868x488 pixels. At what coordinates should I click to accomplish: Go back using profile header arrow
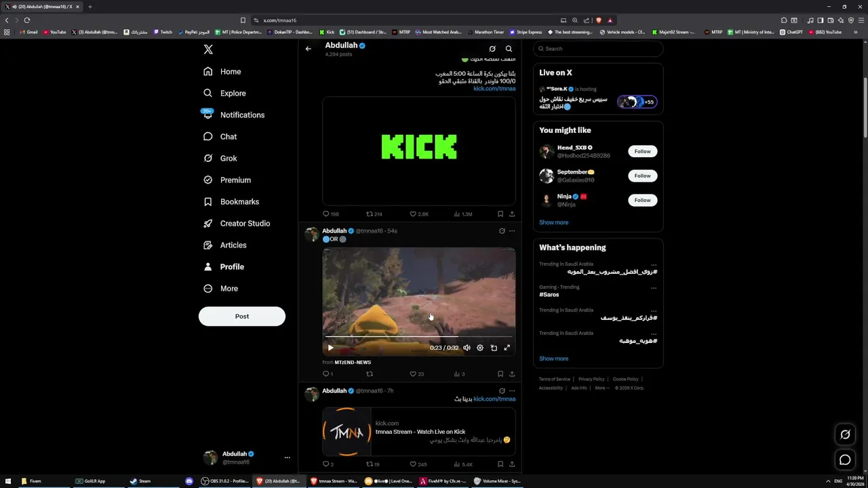click(x=308, y=49)
